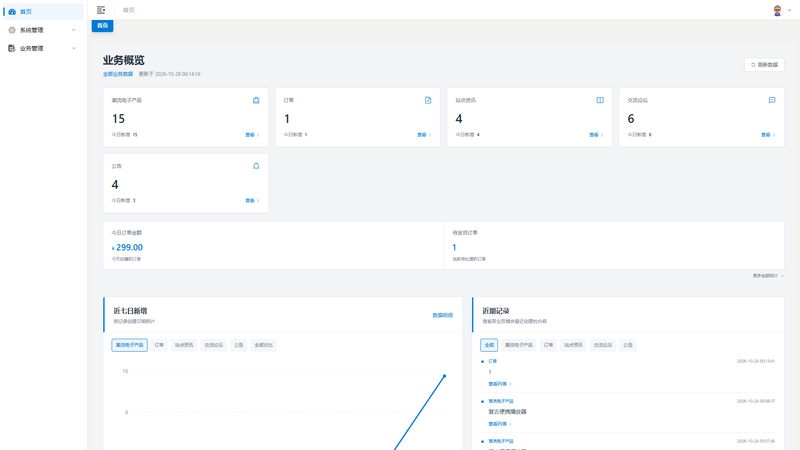Select 订单 tab in 近七日新增 chart
The width and height of the screenshot is (800, 450).
[159, 345]
